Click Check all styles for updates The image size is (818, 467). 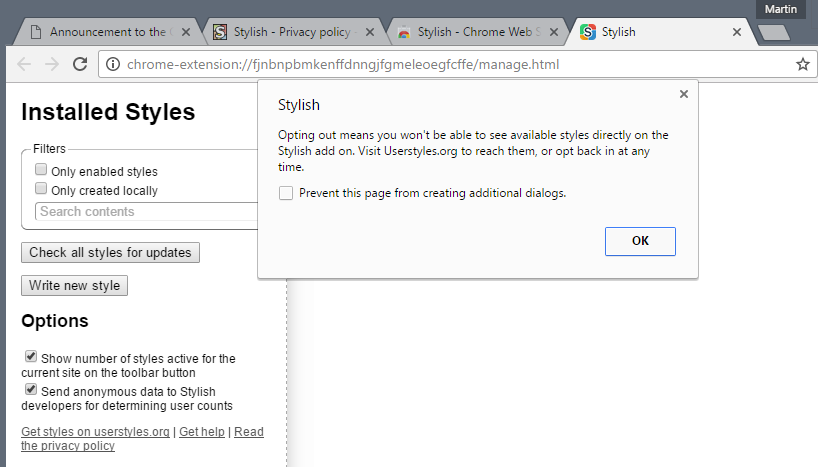pos(110,253)
